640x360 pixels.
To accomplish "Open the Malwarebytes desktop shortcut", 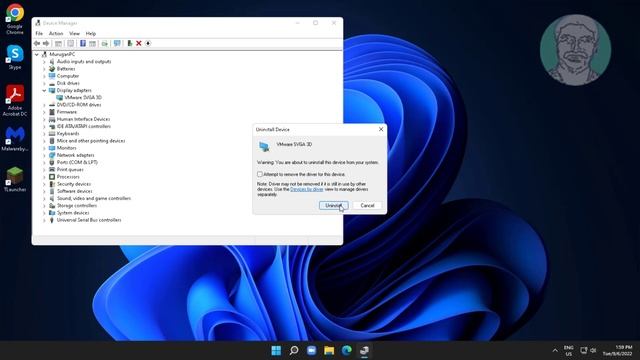I will (x=15, y=139).
